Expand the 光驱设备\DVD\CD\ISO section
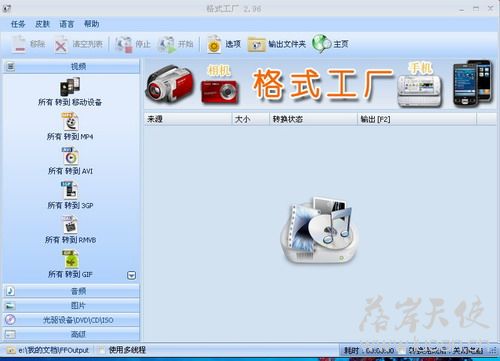Viewport: 500px width, 361px height. click(71, 320)
